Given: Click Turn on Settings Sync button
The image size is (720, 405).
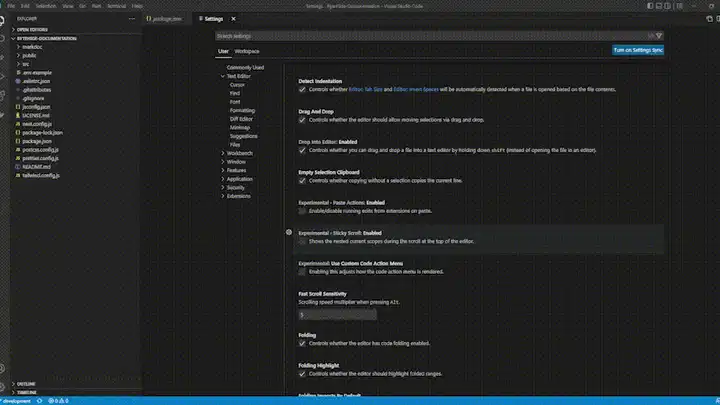Looking at the screenshot, I should (638, 50).
